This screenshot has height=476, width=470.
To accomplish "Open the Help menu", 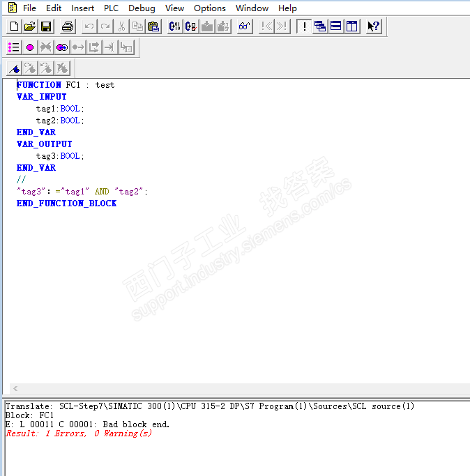I will coord(287,8).
